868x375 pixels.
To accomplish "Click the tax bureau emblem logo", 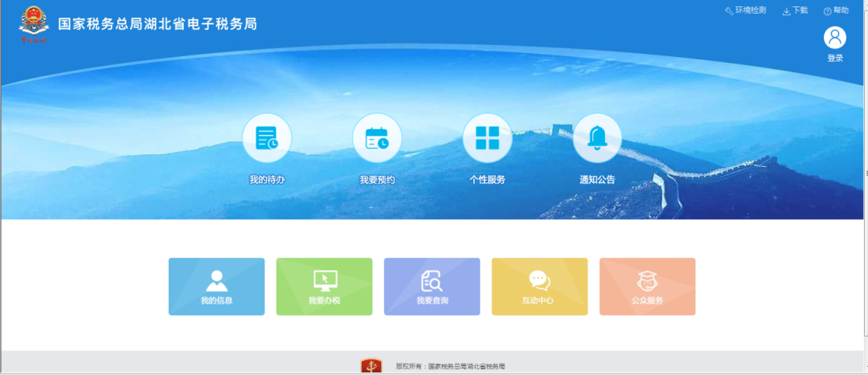I will point(34,23).
